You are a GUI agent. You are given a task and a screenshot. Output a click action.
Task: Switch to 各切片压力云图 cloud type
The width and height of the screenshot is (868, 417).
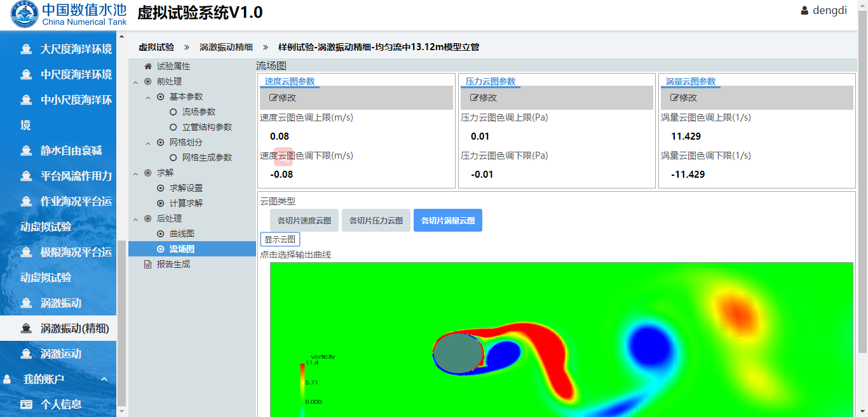tap(376, 220)
